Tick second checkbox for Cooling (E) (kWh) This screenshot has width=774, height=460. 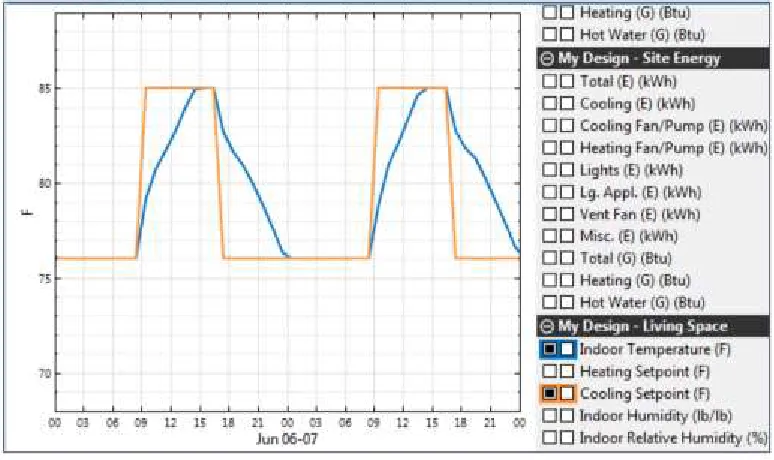coord(567,103)
